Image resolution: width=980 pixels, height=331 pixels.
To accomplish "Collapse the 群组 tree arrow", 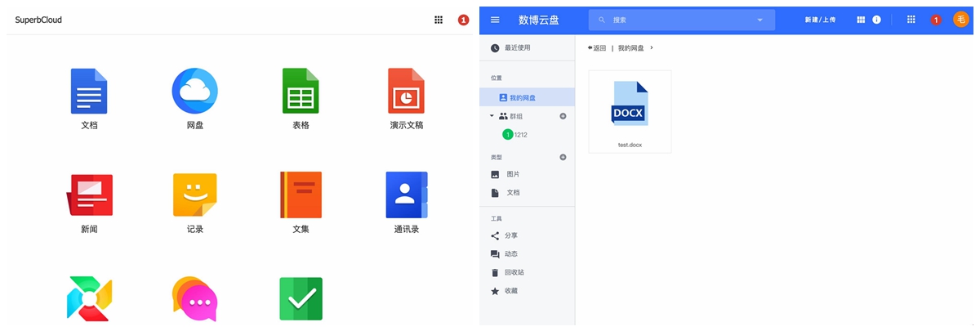I will (492, 116).
